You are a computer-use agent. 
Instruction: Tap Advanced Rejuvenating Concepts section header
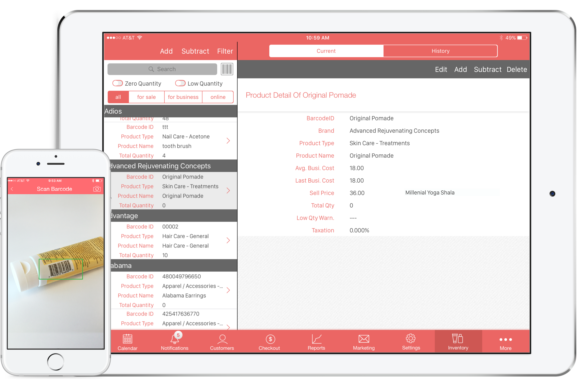pyautogui.click(x=174, y=166)
